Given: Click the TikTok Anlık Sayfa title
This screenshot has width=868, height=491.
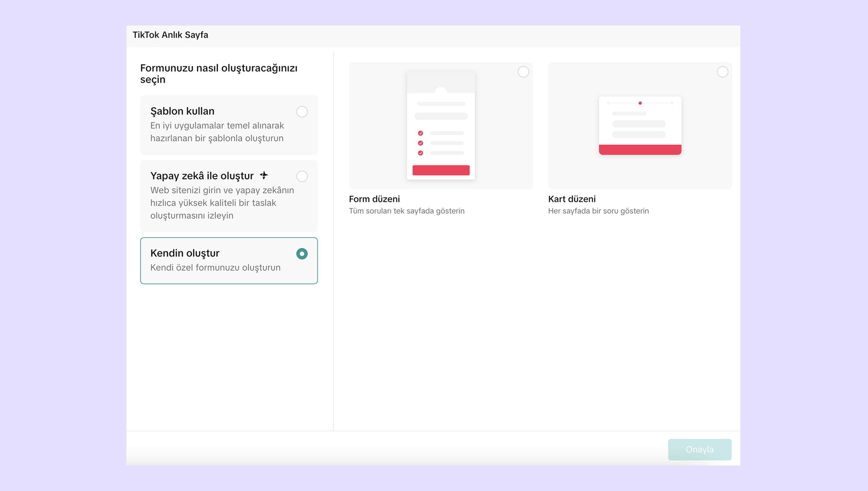Looking at the screenshot, I should pyautogui.click(x=170, y=35).
